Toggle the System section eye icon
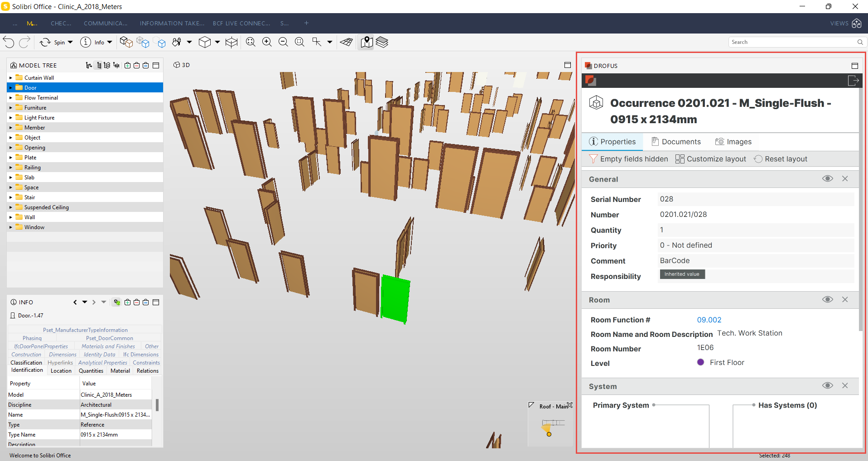Image resolution: width=868 pixels, height=461 pixels. (827, 385)
